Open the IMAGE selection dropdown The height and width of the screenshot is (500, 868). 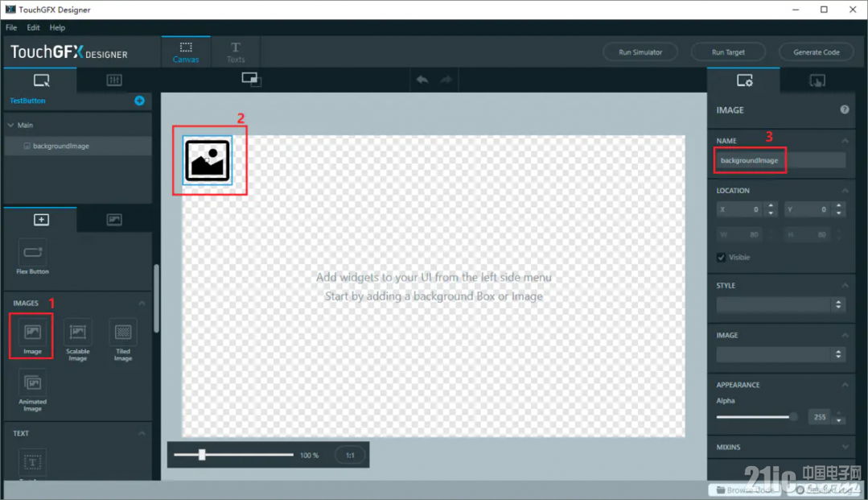coord(780,354)
